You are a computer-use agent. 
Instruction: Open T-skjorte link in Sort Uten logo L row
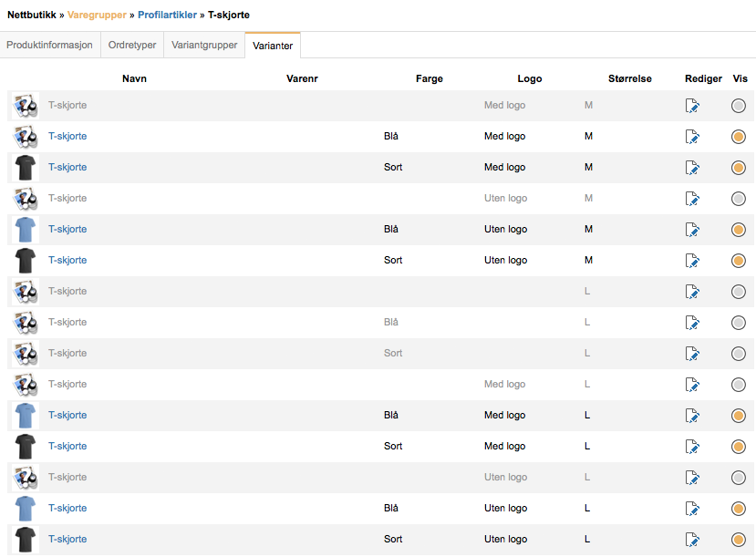tap(67, 539)
